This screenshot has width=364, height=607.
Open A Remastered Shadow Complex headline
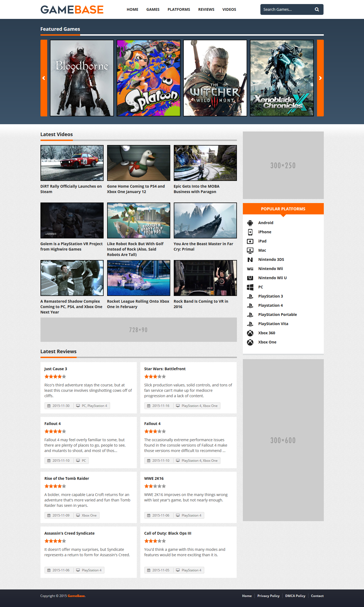[x=71, y=307]
